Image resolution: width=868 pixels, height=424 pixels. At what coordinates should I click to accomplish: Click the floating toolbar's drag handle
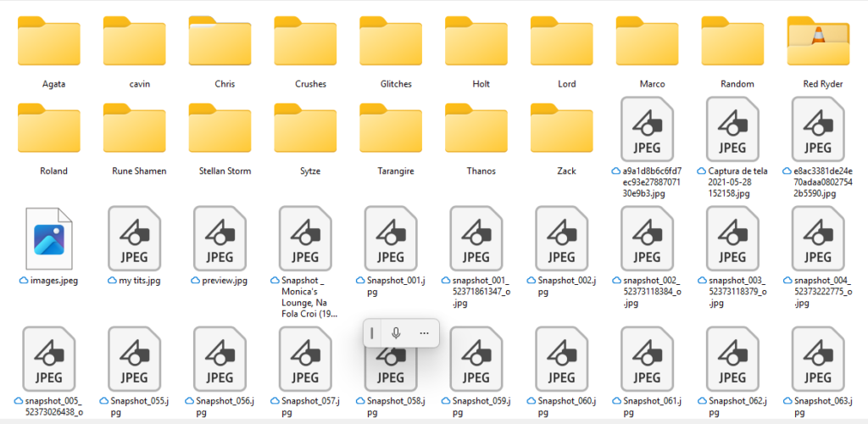click(372, 333)
